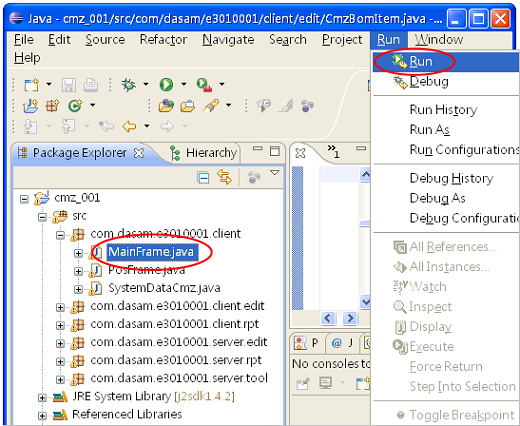Open dropdown next to External Tools icon
The image size is (520, 426).
pyautogui.click(x=222, y=84)
